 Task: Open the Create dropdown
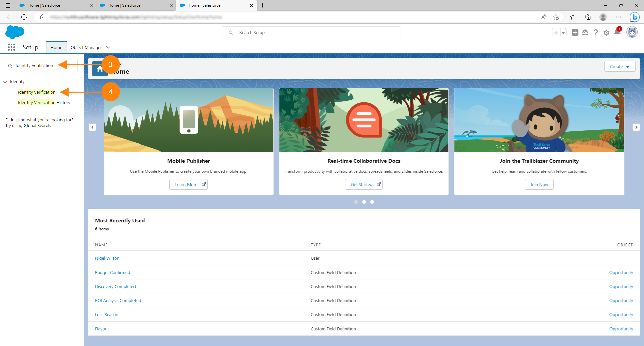coord(620,67)
